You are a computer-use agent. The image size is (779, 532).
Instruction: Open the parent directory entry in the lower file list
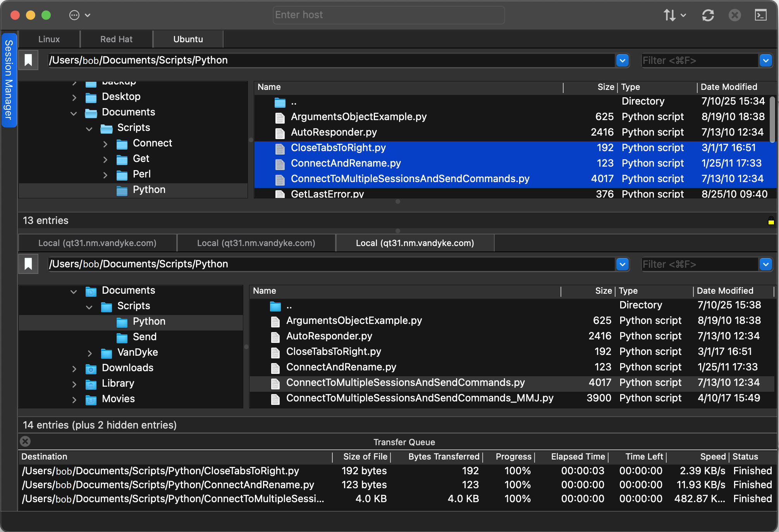(289, 305)
